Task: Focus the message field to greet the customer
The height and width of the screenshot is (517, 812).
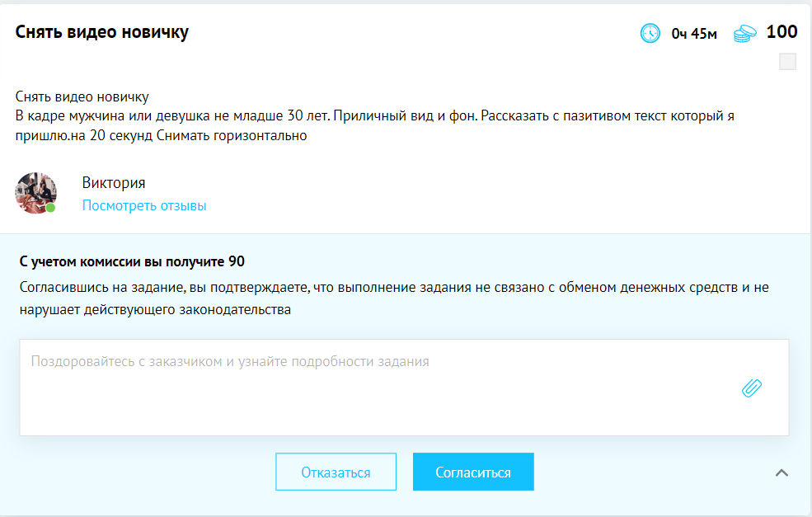Action: click(x=404, y=388)
